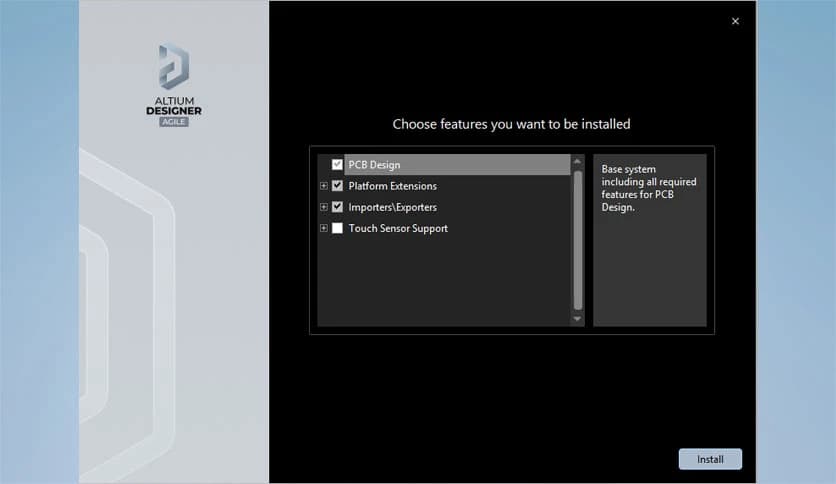Click the feature list scrollbar thumb

click(x=577, y=240)
